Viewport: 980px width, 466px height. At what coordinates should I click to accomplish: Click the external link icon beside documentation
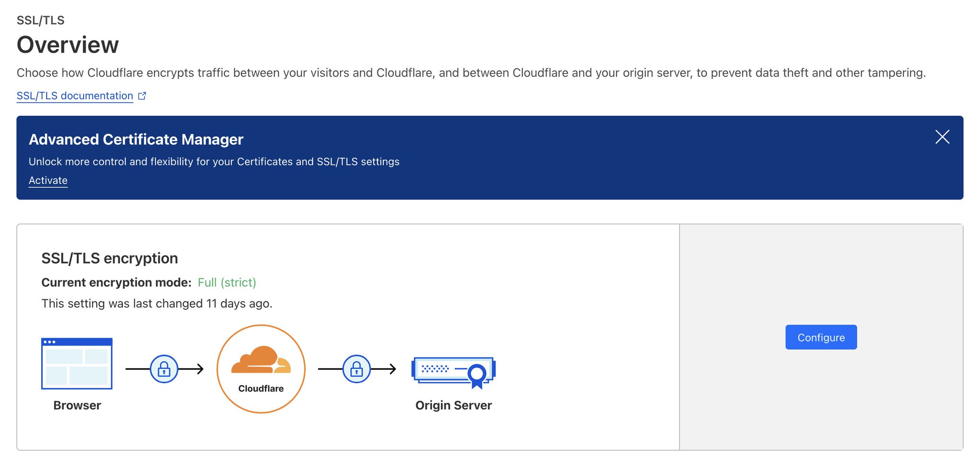point(142,96)
